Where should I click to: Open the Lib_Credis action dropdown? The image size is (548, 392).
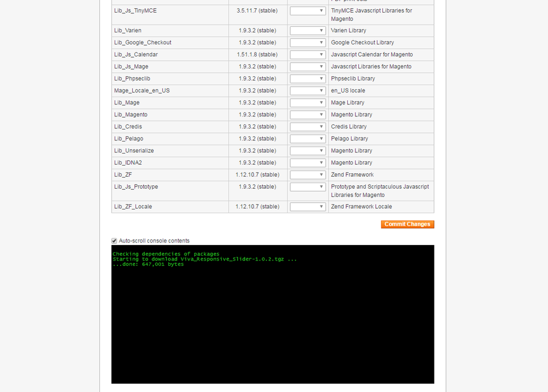click(308, 127)
